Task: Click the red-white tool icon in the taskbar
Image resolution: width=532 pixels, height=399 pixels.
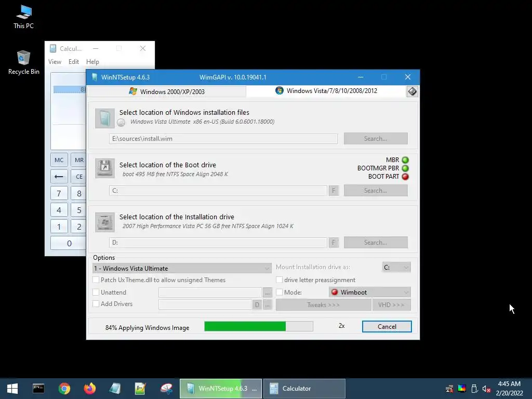Action: pos(166,389)
